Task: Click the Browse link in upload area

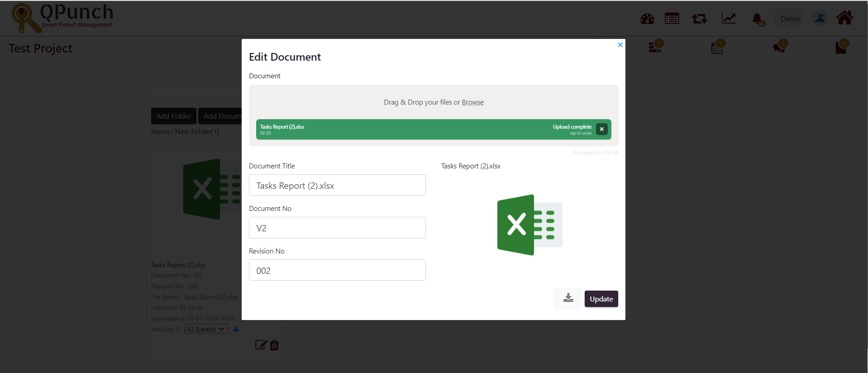Action: 472,102
